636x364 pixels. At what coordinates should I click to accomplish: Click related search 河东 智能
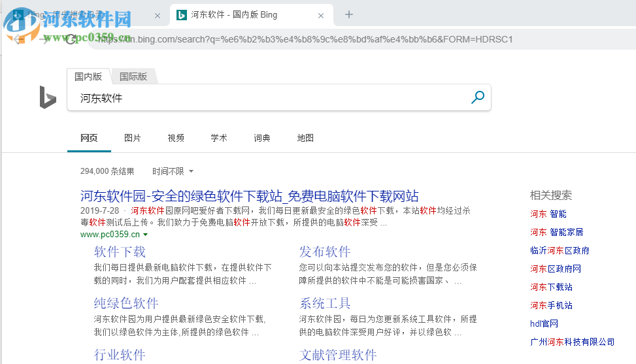[548, 214]
